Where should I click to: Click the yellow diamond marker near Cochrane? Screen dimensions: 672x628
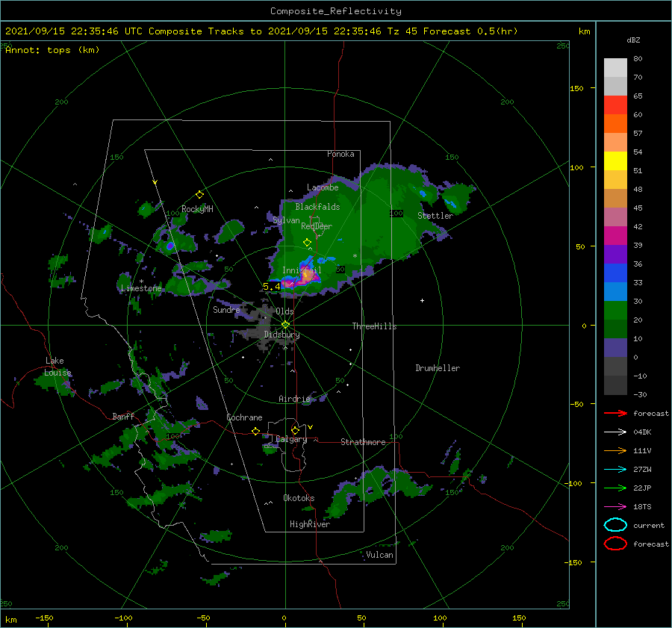pyautogui.click(x=255, y=431)
